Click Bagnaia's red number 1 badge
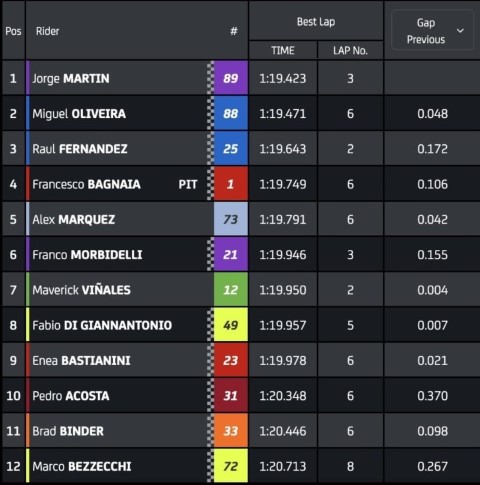This screenshot has height=485, width=480. 231,184
